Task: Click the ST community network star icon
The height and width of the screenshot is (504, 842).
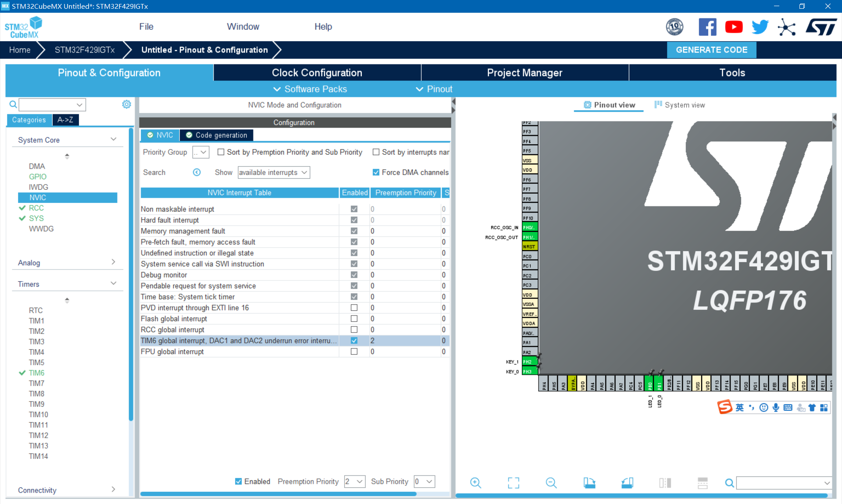Action: [786, 27]
